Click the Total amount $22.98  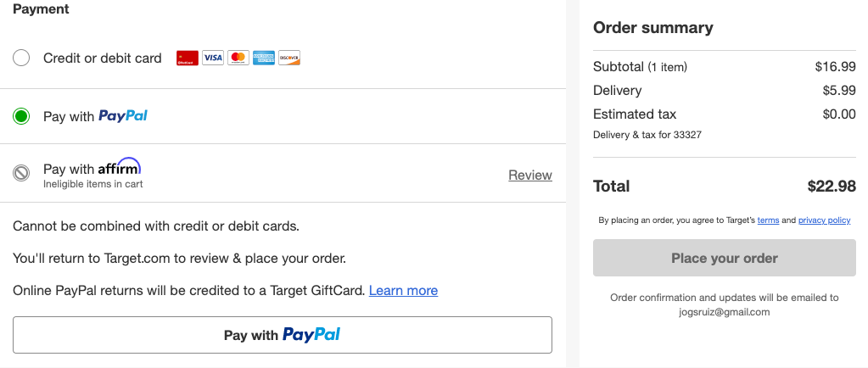832,186
